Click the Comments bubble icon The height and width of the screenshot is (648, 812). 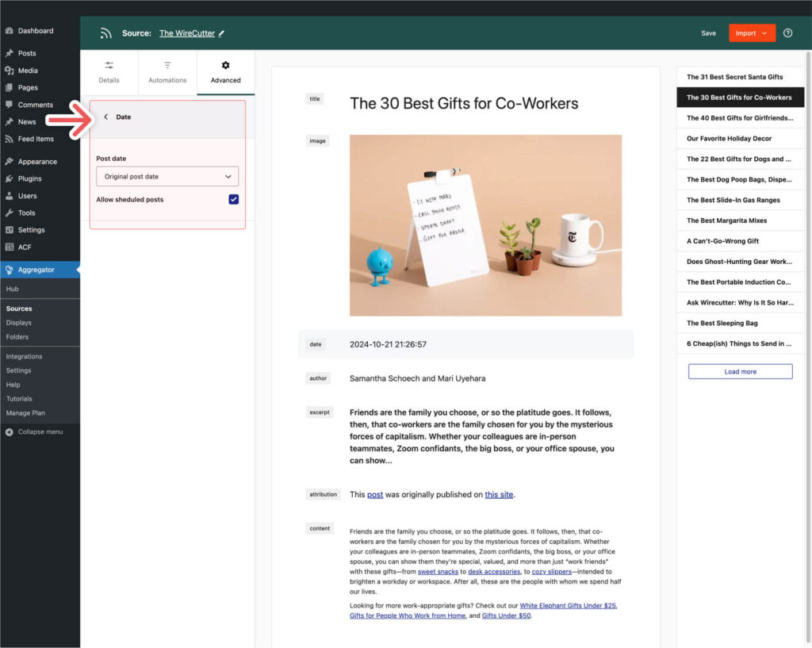[10, 105]
